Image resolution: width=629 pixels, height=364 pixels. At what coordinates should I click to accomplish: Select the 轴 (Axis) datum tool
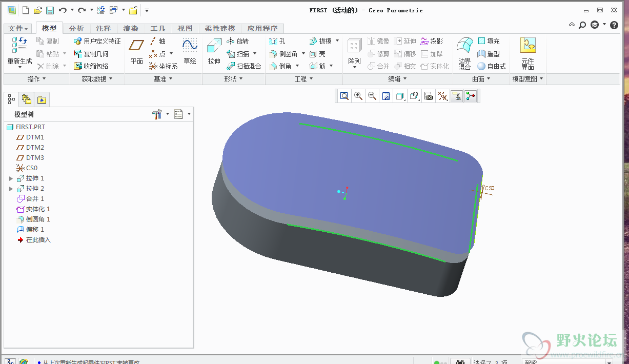pos(157,41)
